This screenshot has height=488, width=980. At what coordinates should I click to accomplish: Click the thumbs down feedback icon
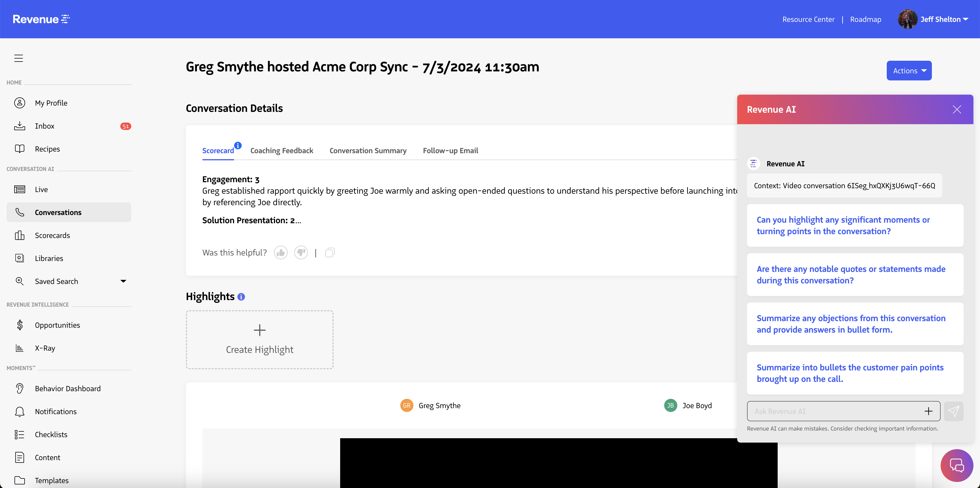pyautogui.click(x=301, y=253)
